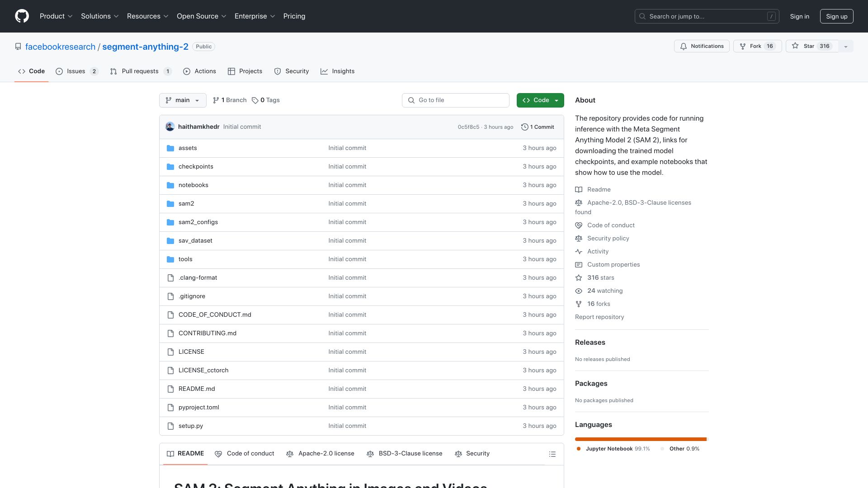
Task: Click the heart icon beside Code of conduct
Action: [x=579, y=225]
